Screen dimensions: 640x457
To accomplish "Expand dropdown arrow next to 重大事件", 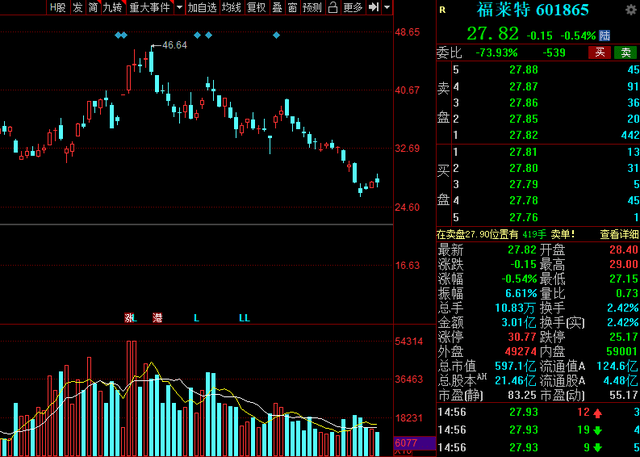I will tap(179, 7).
